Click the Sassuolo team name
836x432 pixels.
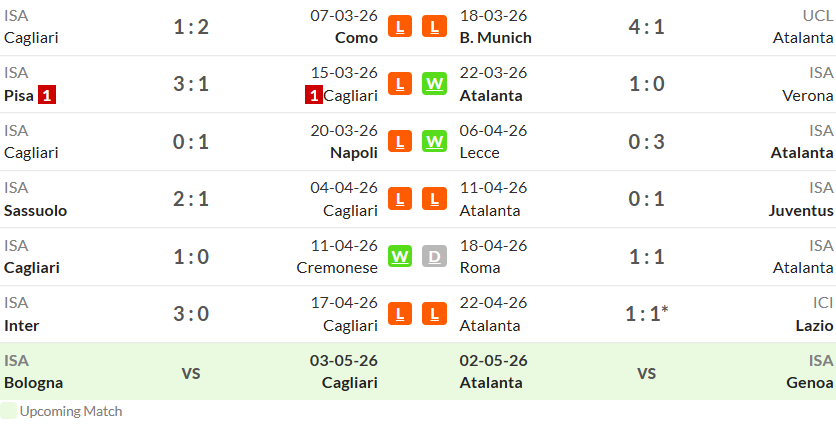point(36,211)
